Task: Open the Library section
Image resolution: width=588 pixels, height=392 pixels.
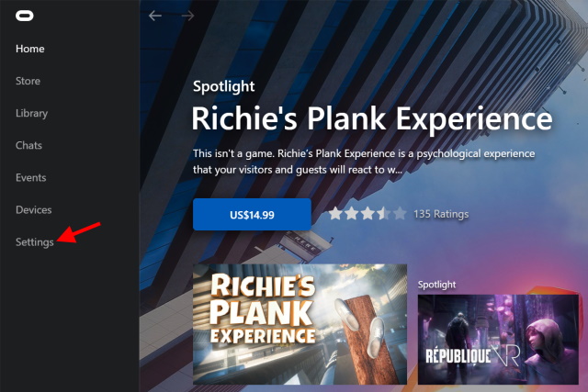Action: (x=31, y=113)
